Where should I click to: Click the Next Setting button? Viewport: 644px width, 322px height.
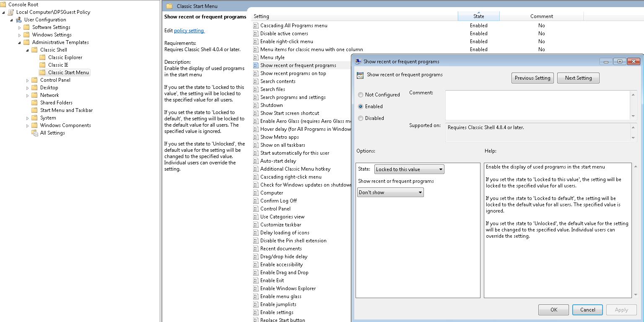tap(578, 78)
